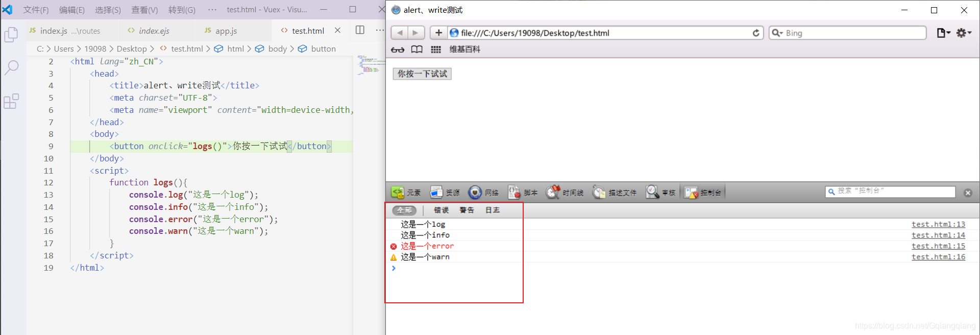Click the 你按一下试试 button in the page
Viewport: 980px width, 335px height.
pyautogui.click(x=422, y=74)
